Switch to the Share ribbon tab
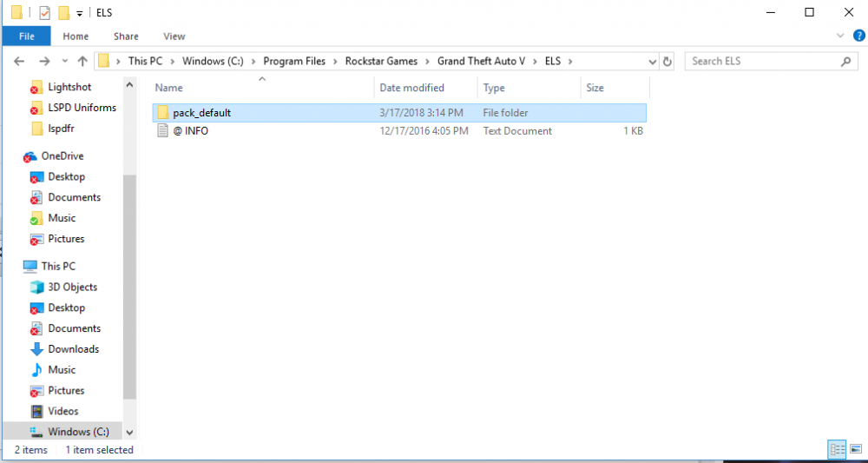Screen dimensions: 868x463 126,36
